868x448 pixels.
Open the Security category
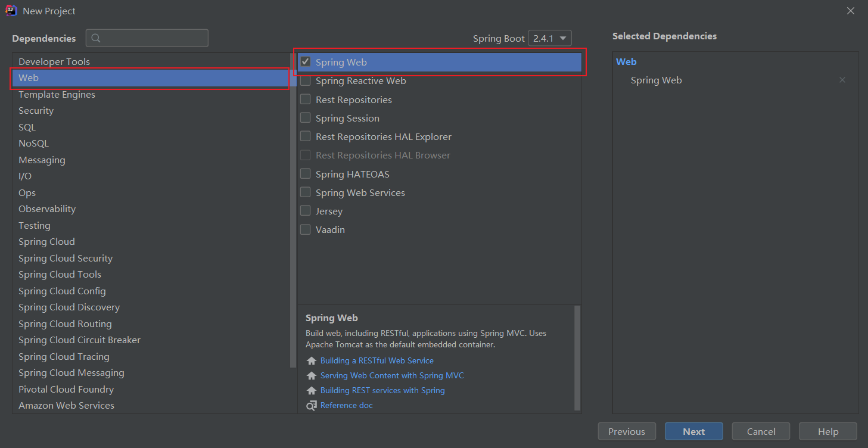point(151,111)
